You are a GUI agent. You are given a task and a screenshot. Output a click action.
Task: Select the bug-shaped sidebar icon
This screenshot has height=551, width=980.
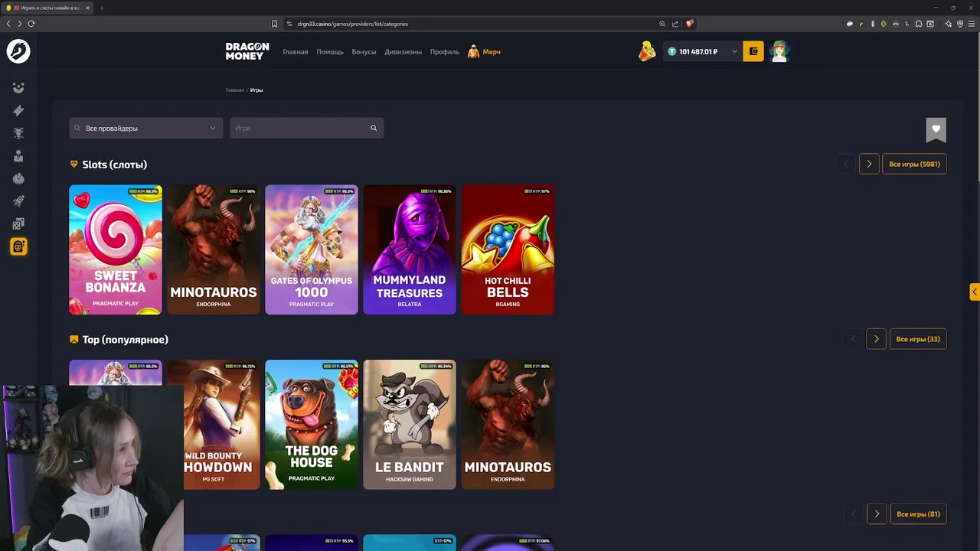(x=18, y=133)
